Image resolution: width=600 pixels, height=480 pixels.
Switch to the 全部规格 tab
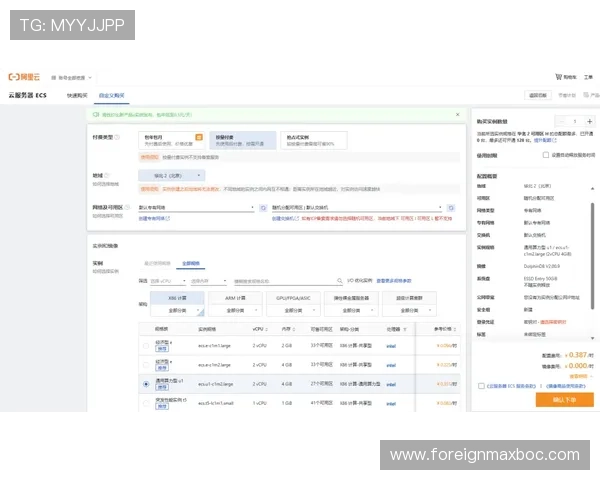click(189, 263)
